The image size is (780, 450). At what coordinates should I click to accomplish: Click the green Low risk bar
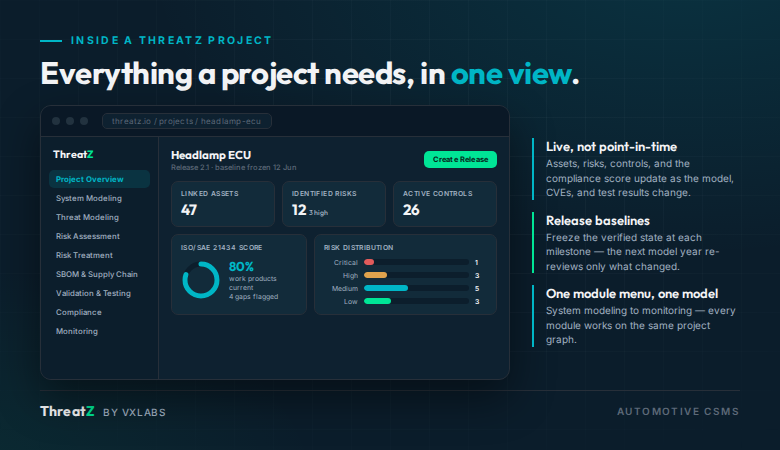pyautogui.click(x=378, y=301)
